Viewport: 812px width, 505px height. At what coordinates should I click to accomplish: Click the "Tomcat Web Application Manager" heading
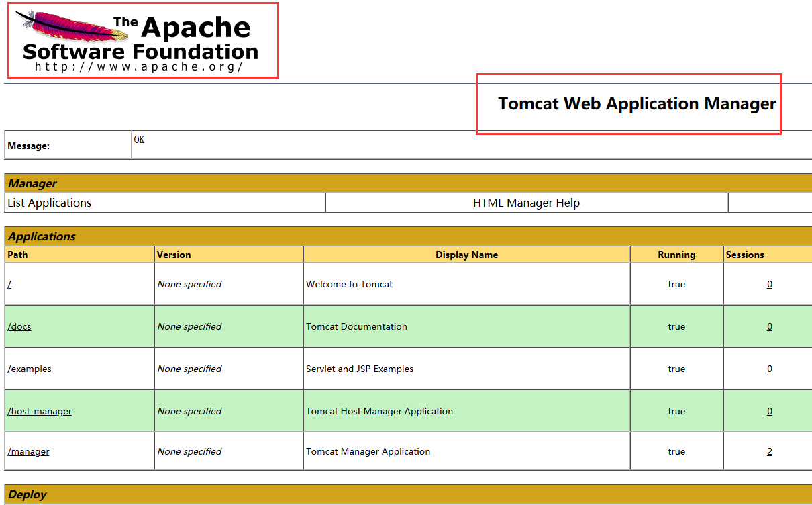637,103
